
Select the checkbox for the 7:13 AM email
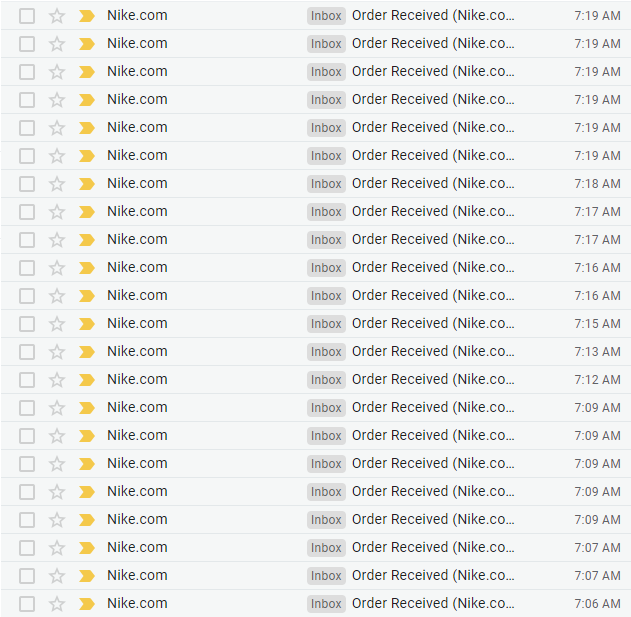coord(27,352)
